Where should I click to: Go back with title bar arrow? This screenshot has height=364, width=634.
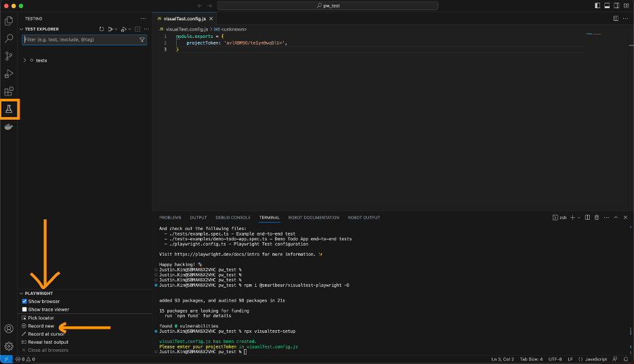(200, 5)
